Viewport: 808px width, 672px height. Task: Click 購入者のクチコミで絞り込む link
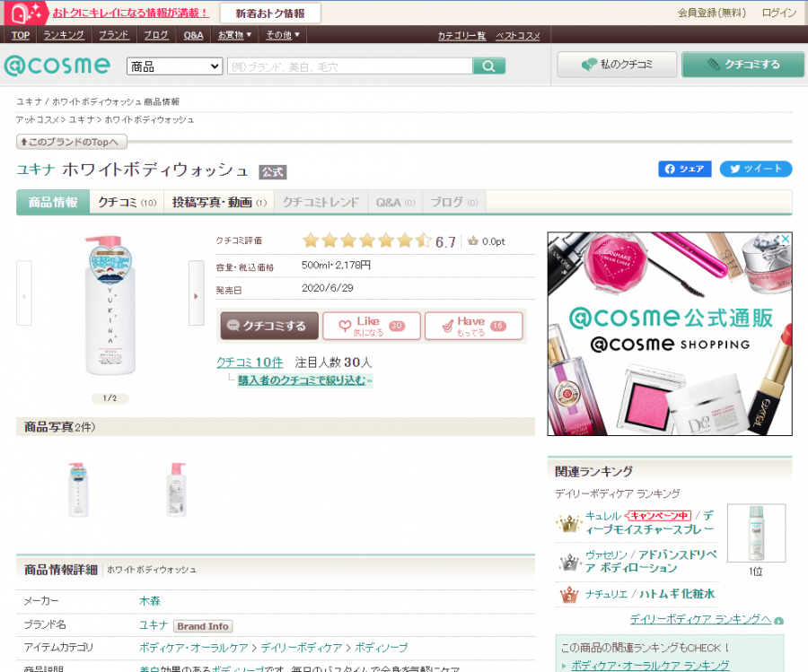(304, 380)
